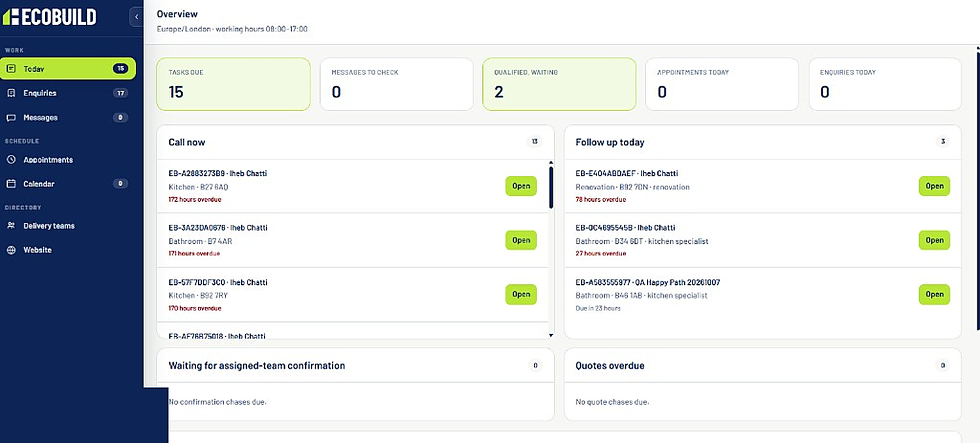Open enquiry EB-3A23DA0676 Bathroom B7 4AR
The image size is (980, 443).
[x=521, y=240]
